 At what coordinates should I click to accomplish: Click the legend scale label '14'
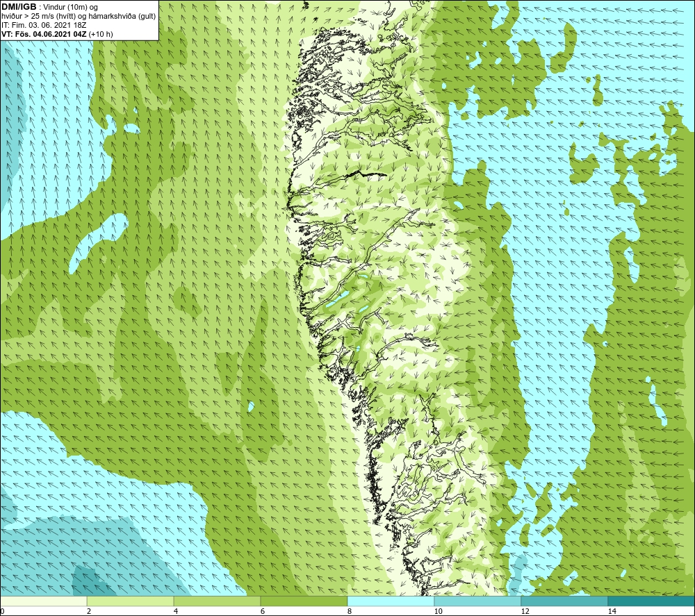pyautogui.click(x=612, y=612)
